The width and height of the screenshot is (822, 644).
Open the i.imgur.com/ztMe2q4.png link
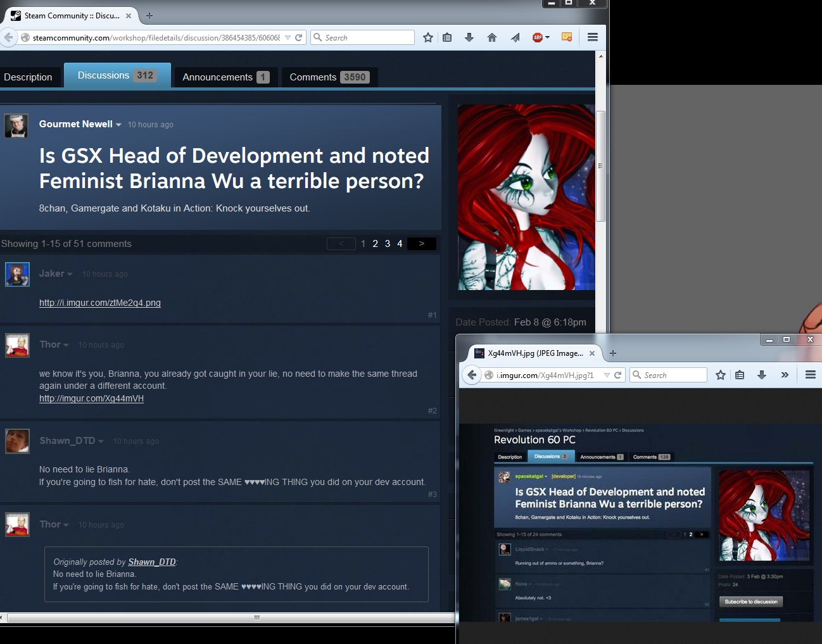click(x=100, y=303)
